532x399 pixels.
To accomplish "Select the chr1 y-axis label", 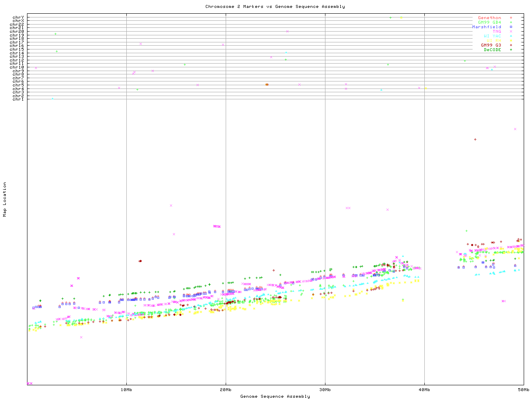I will click(18, 99).
